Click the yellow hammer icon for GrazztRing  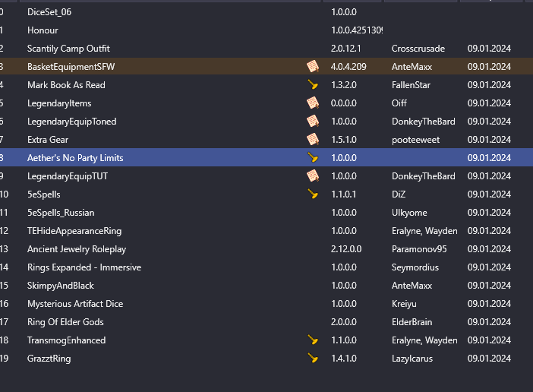coord(311,359)
